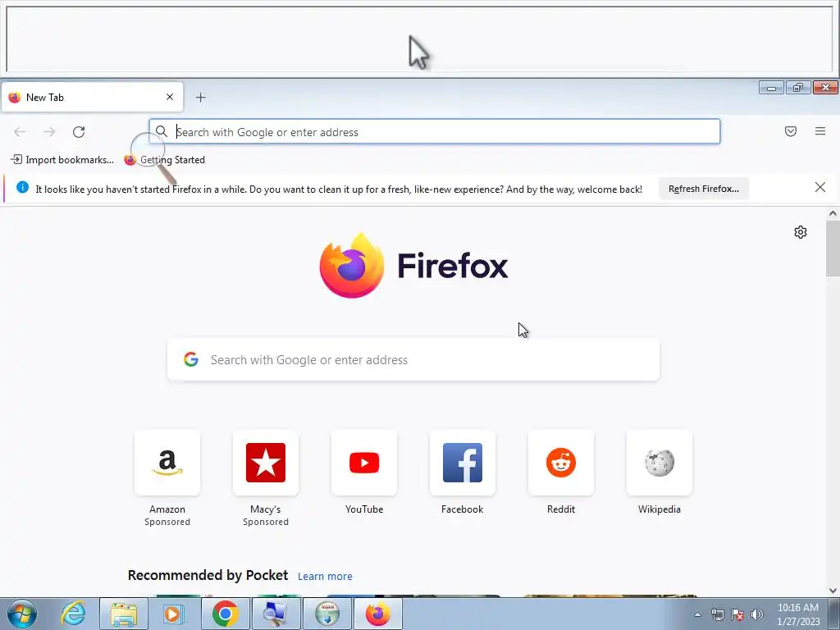Image resolution: width=840 pixels, height=630 pixels.
Task: Open the Firefox application menu hamburger icon
Action: tap(819, 131)
